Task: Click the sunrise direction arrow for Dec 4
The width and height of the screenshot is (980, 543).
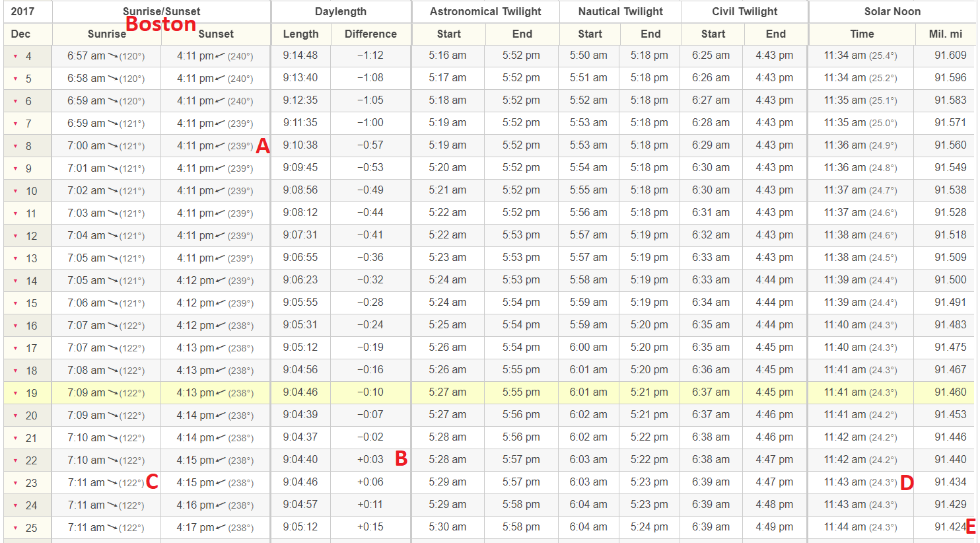Action: [113, 56]
